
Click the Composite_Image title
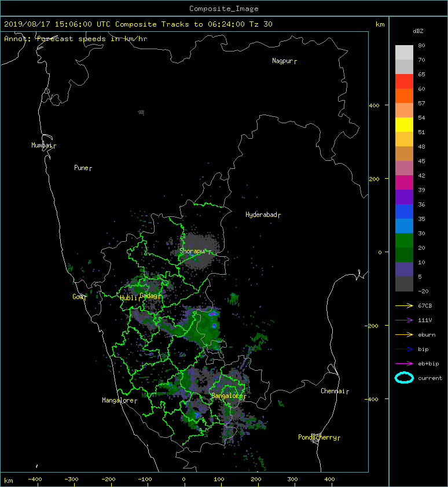pyautogui.click(x=224, y=9)
